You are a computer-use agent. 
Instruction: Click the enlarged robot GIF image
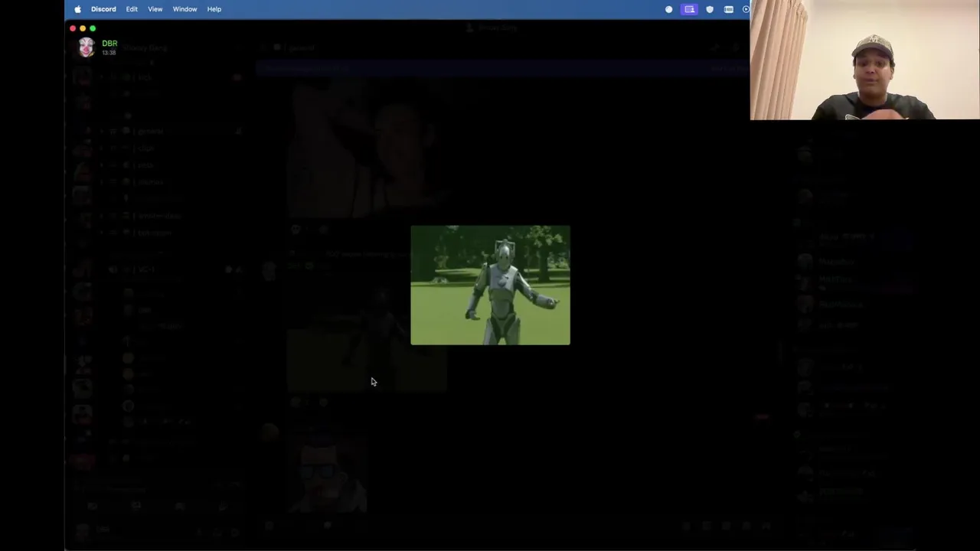[x=490, y=285]
